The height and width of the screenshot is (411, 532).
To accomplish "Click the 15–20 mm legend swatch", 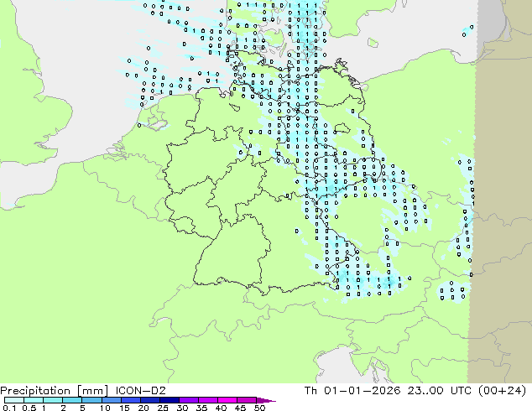I will 130,400.
